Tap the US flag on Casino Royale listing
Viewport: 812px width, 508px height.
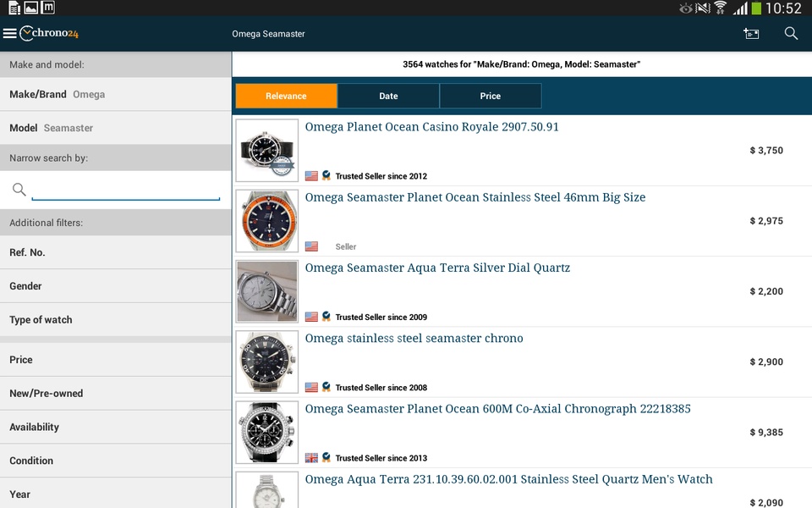point(312,176)
